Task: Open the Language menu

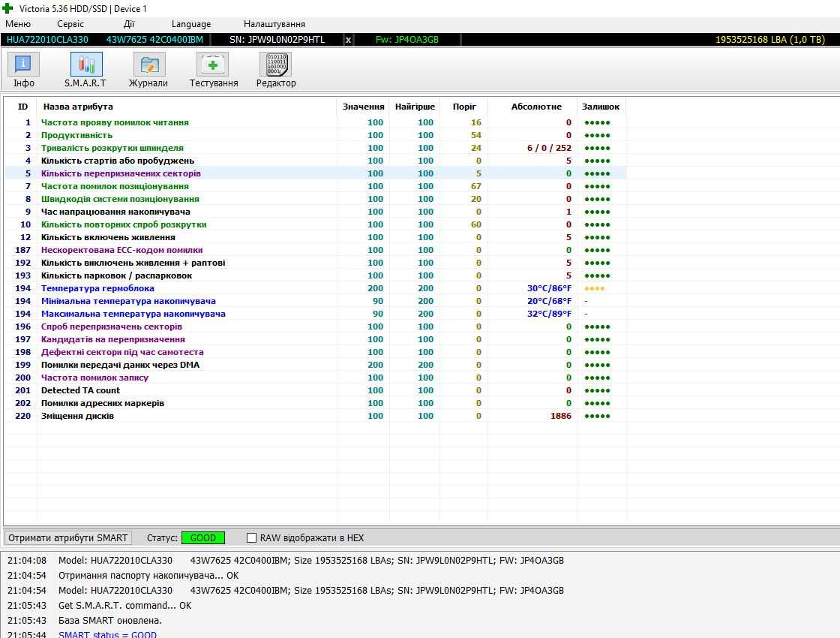Action: click(x=191, y=24)
